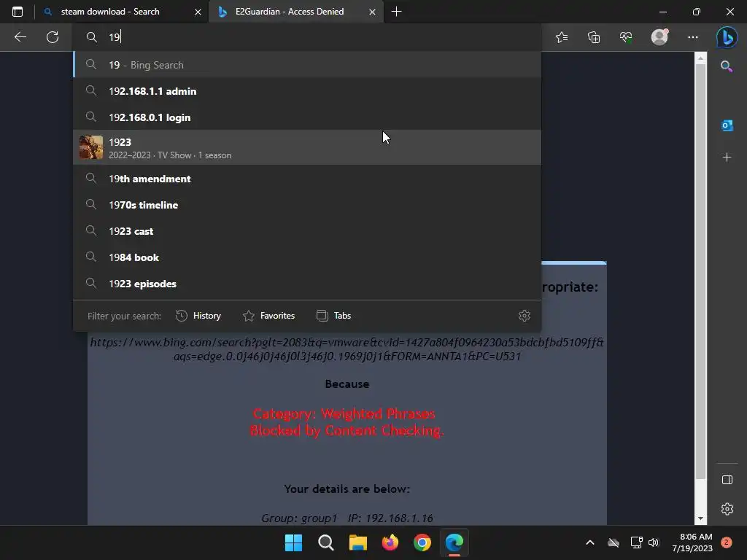
Task: Select the 1923 TV Show suggestion
Action: [x=307, y=147]
